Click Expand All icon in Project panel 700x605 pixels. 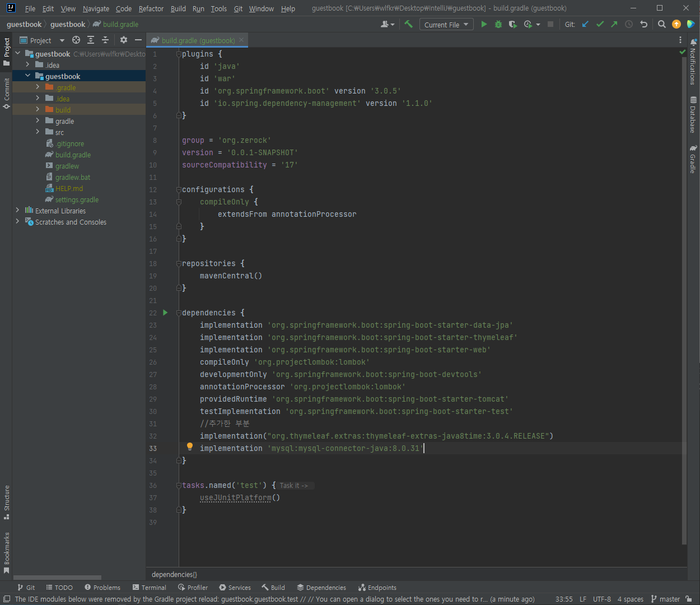pyautogui.click(x=91, y=40)
